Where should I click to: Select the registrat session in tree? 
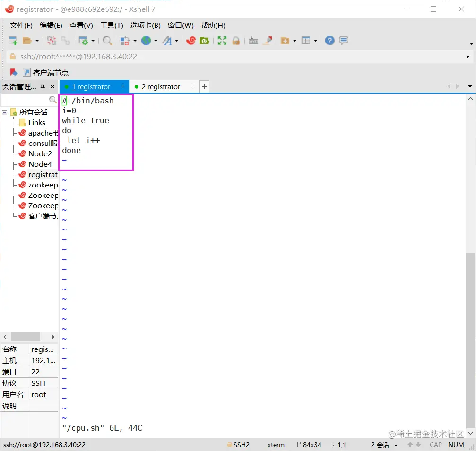coord(43,175)
